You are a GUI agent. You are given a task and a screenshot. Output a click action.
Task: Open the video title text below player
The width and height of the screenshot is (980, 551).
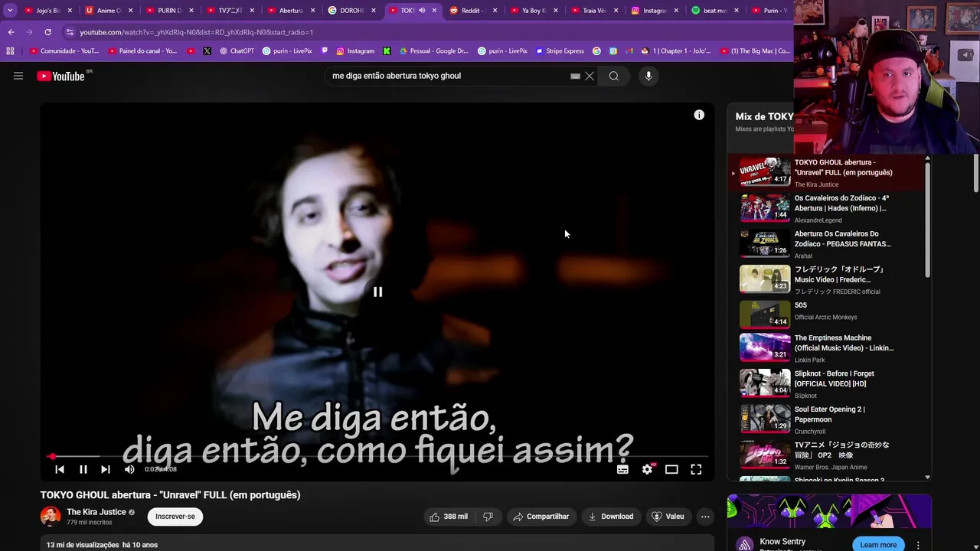pos(170,495)
